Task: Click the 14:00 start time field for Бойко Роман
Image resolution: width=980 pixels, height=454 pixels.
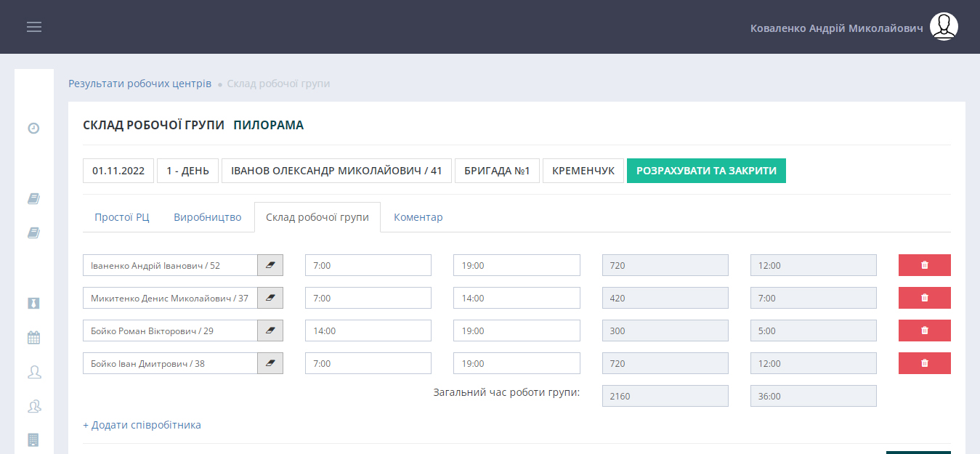Action: (x=368, y=331)
